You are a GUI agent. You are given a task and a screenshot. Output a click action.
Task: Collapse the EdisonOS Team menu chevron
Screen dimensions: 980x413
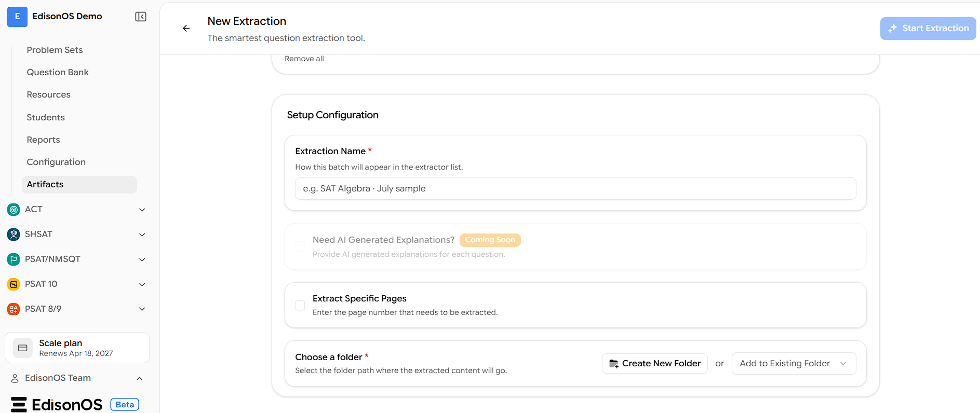point(139,378)
